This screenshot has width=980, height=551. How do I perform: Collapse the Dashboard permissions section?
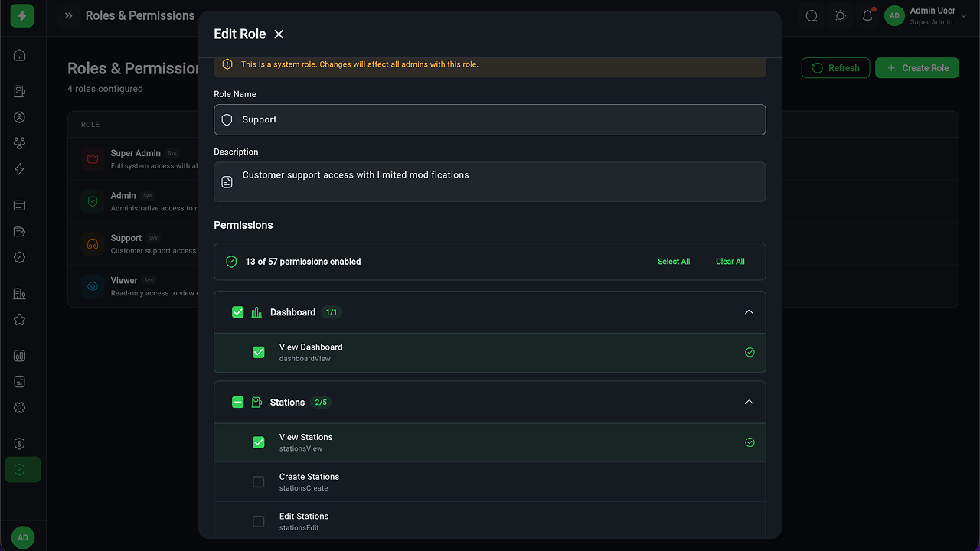pos(749,312)
